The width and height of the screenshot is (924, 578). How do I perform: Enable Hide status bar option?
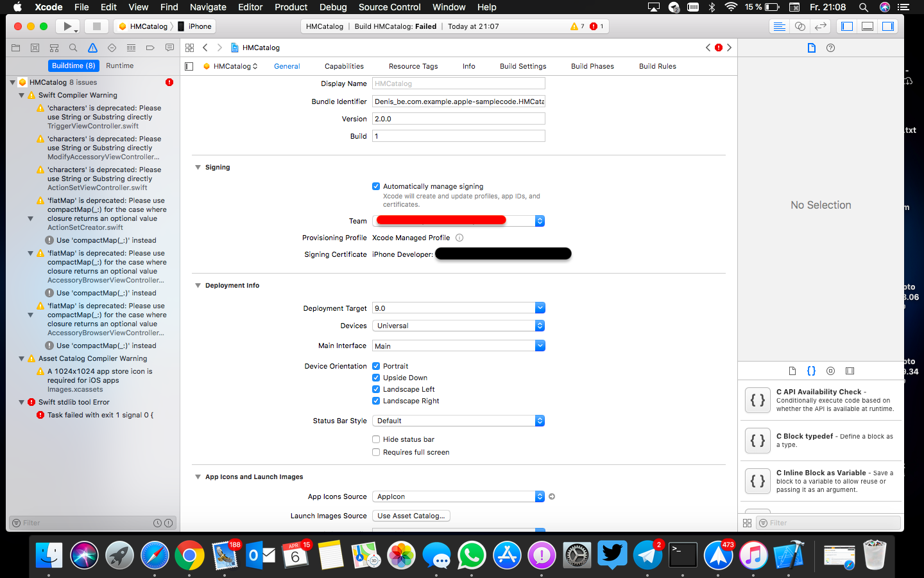(376, 439)
